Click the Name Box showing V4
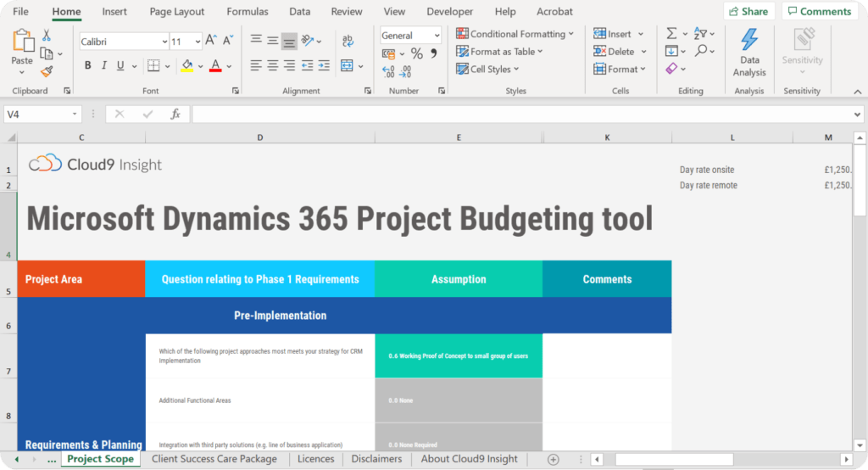868x470 pixels. [x=42, y=115]
